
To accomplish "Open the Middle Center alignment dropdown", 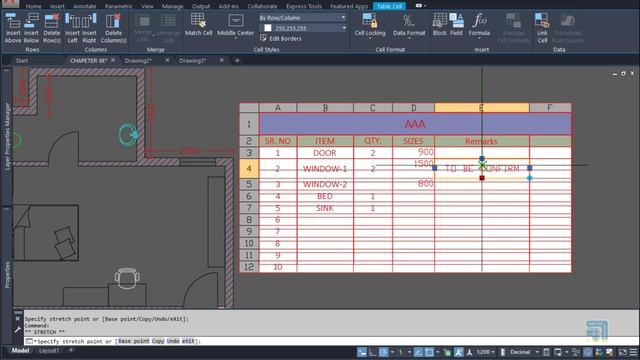I will (235, 26).
